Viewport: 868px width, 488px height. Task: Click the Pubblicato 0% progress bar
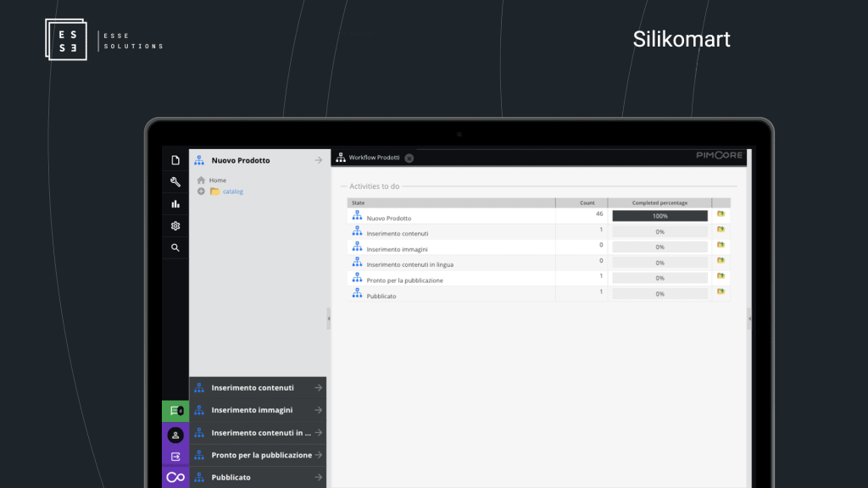[x=659, y=294]
